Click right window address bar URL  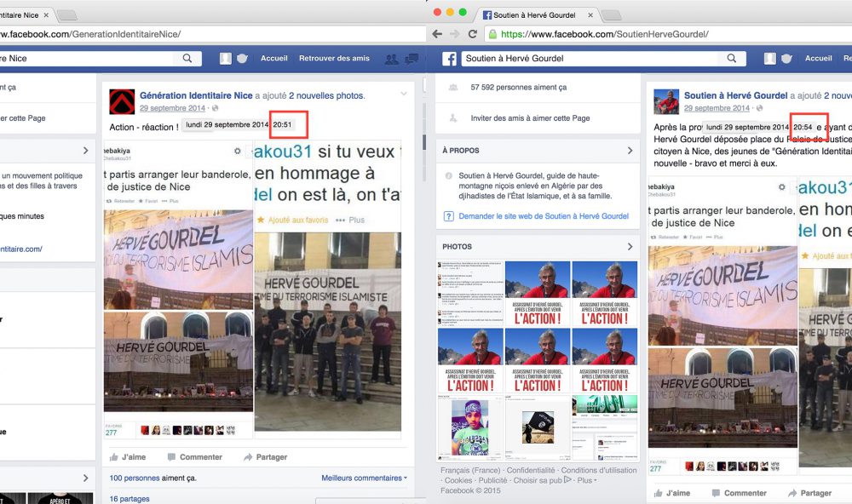604,34
